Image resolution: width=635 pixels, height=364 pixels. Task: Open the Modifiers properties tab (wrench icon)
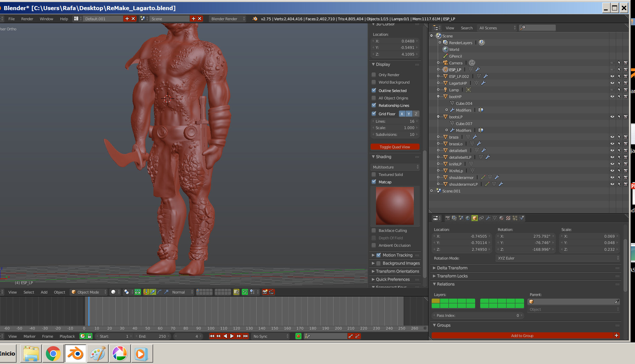click(488, 218)
